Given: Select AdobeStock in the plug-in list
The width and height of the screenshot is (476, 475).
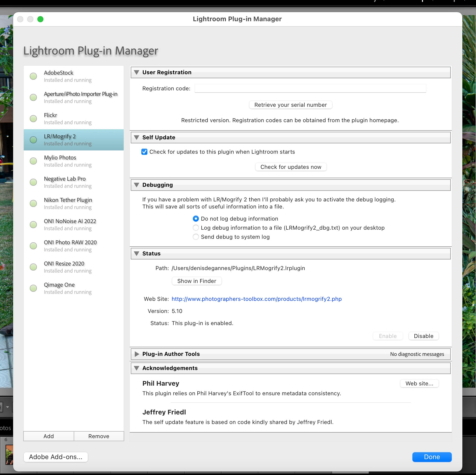Looking at the screenshot, I should click(x=74, y=76).
